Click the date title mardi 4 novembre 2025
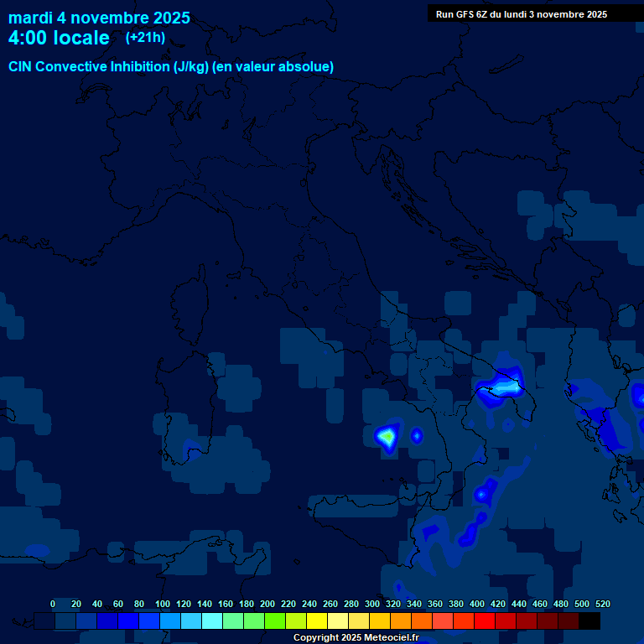Viewport: 644px width, 644px height. (99, 18)
